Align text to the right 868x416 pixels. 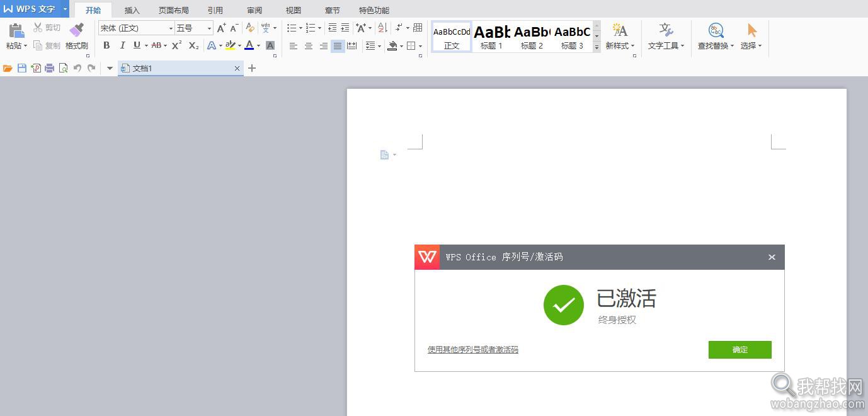click(x=323, y=46)
